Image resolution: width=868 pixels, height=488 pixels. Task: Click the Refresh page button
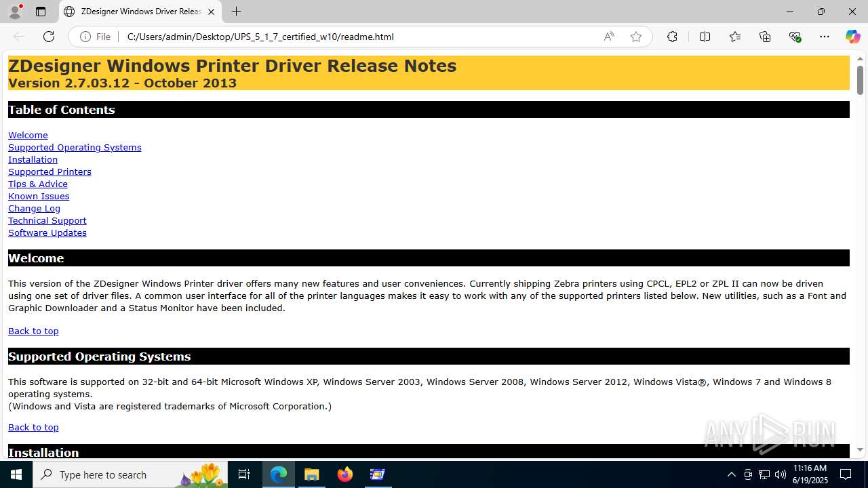coord(49,37)
